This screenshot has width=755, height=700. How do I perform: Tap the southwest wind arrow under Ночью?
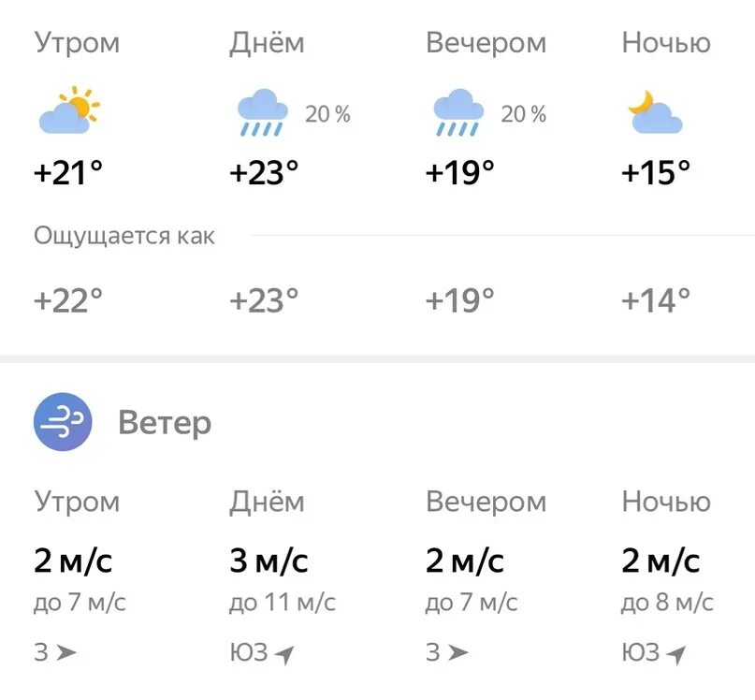click(x=675, y=654)
